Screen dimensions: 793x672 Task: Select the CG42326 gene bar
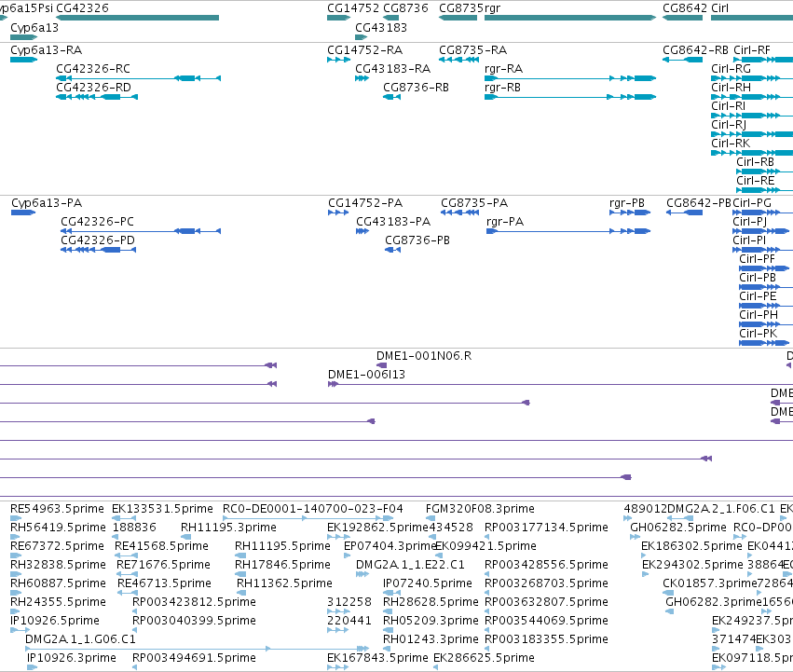(137, 18)
